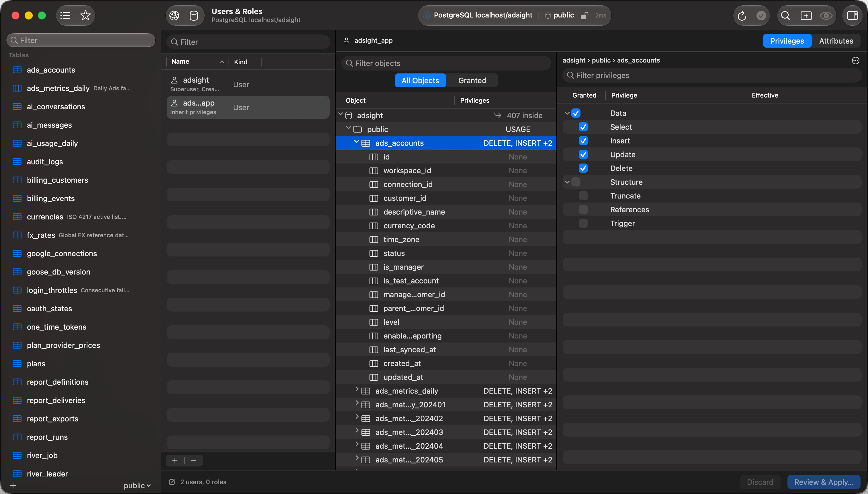Collapse the Structure privileges group
The height and width of the screenshot is (494, 868).
tap(567, 182)
